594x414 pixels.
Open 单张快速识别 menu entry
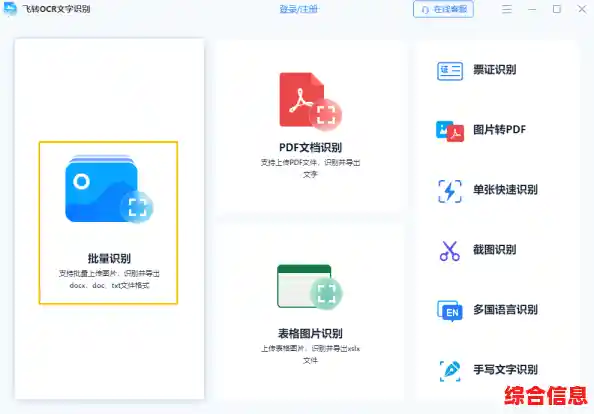click(x=505, y=189)
